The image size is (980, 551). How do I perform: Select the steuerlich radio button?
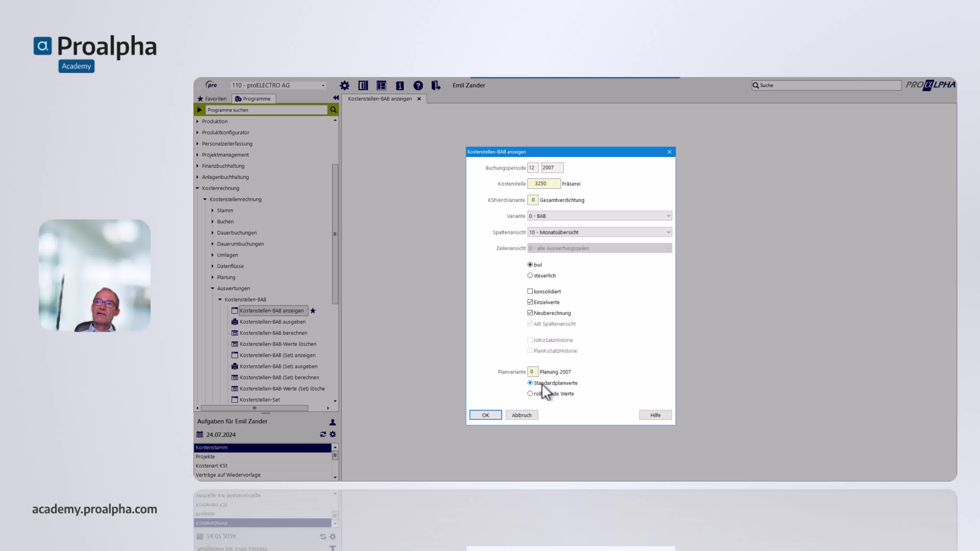coord(530,275)
